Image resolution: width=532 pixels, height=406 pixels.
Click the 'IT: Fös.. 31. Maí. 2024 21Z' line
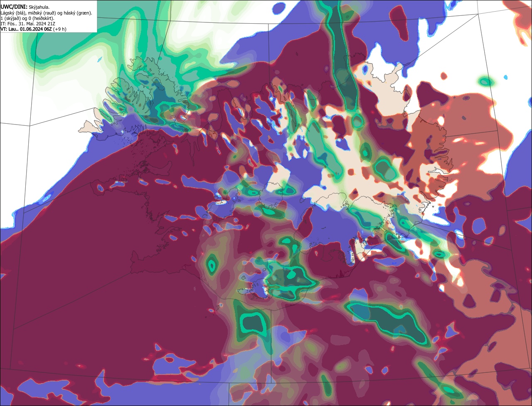pyautogui.click(x=28, y=24)
